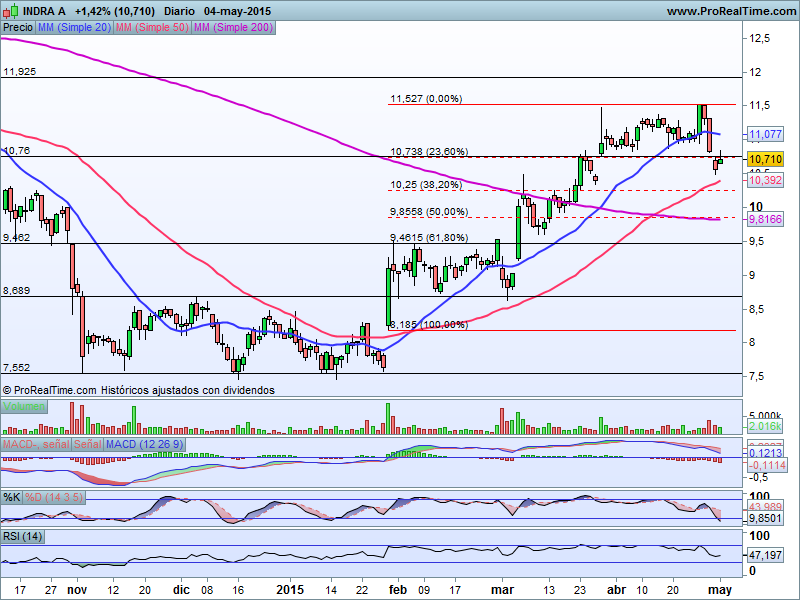Screen dimensions: 800x600
Task: Click the MM (Simple 50) indicator label
Action: pos(152,27)
